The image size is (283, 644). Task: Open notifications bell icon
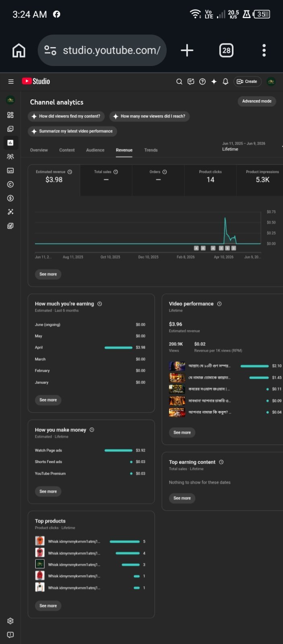[225, 81]
